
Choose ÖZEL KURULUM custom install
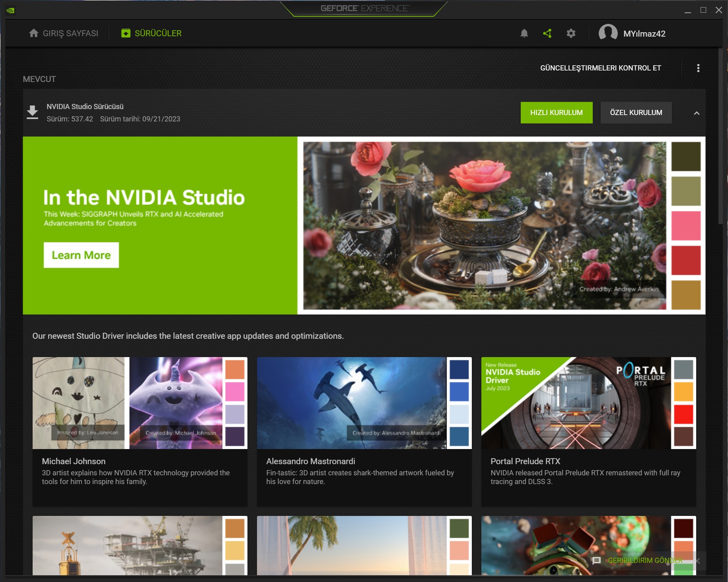pyautogui.click(x=636, y=113)
